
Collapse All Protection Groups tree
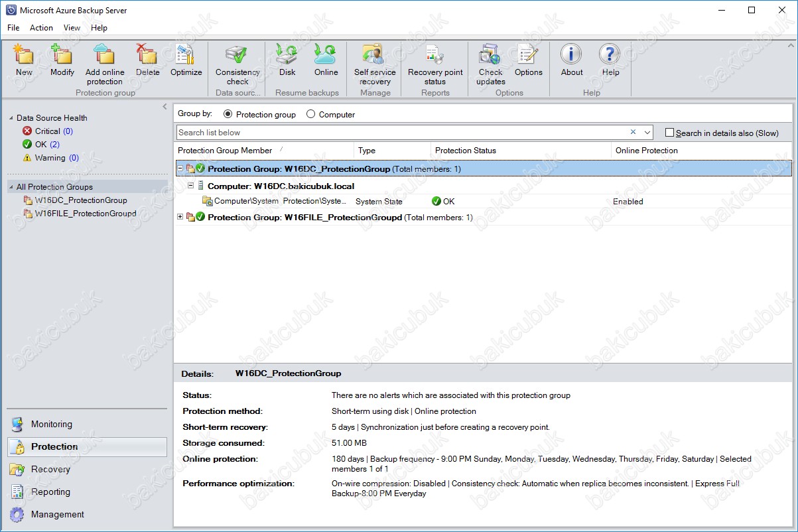11,187
